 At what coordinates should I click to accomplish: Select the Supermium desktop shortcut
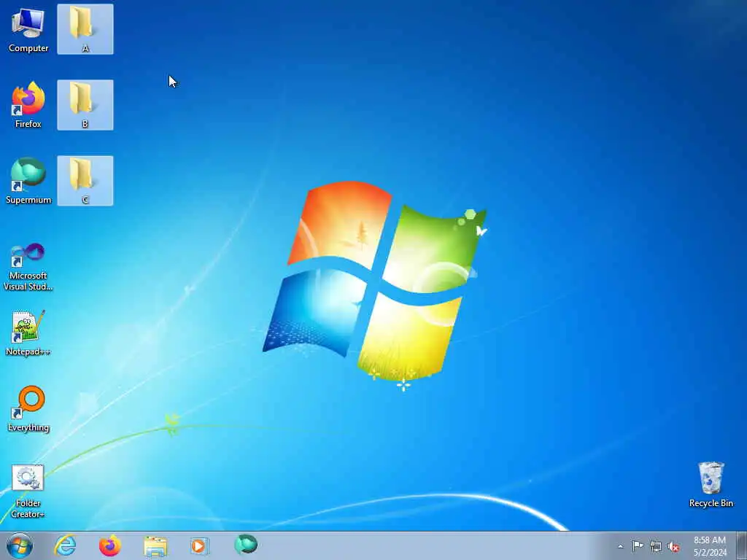[x=28, y=181]
